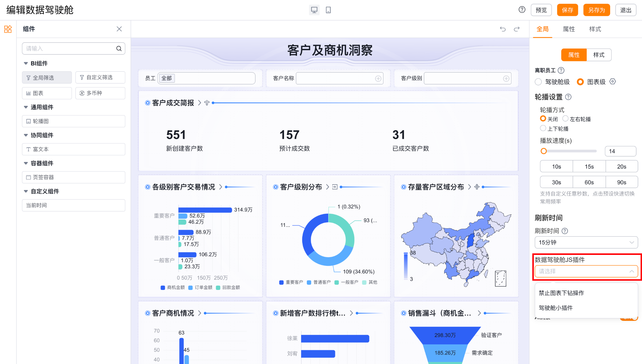Click the add icon in 客户级别 filter
The height and width of the screenshot is (364, 642).
pos(506,79)
